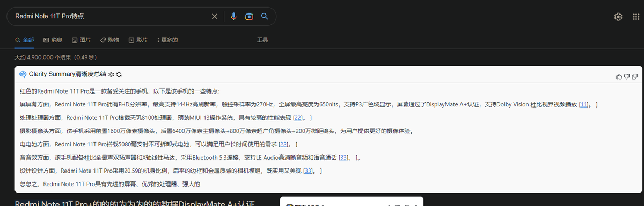The image size is (644, 206).
Task: Switch to the 影片 (Videos) tab
Action: click(138, 40)
